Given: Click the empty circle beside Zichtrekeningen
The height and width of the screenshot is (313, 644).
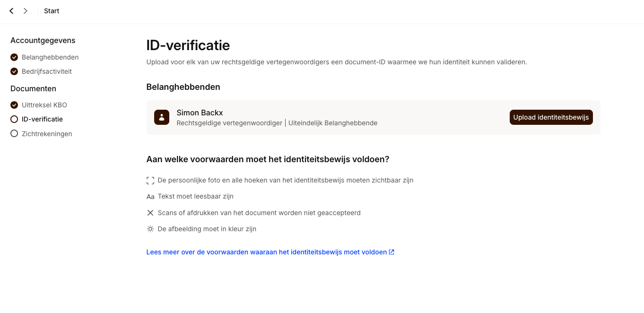Looking at the screenshot, I should click(x=14, y=134).
